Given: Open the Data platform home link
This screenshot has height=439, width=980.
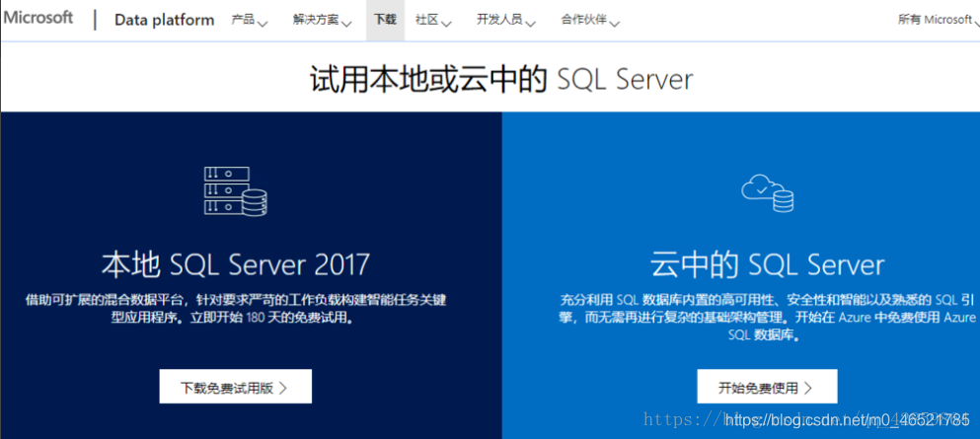Looking at the screenshot, I should pyautogui.click(x=165, y=20).
